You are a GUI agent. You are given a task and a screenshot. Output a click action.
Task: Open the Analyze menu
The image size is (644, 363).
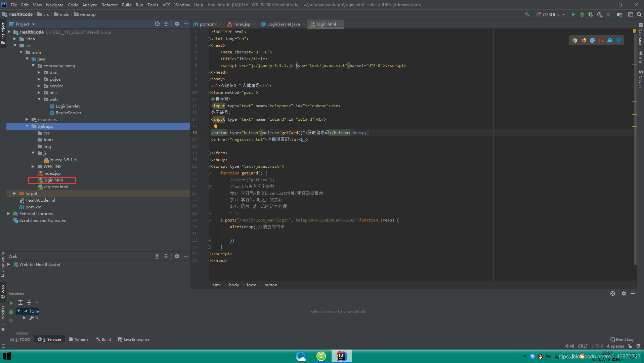point(89,5)
